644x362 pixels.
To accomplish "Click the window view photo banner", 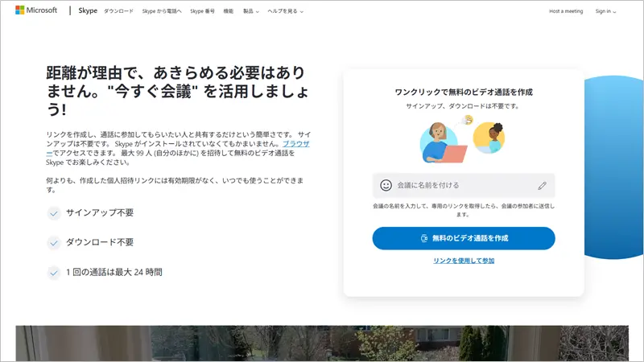I will pyautogui.click(x=322, y=343).
